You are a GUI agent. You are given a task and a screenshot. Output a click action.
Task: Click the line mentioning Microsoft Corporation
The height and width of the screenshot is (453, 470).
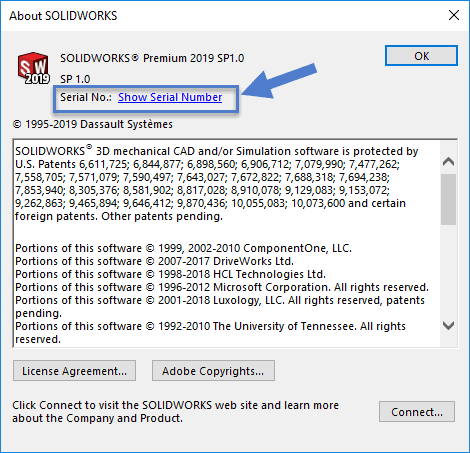click(x=222, y=287)
